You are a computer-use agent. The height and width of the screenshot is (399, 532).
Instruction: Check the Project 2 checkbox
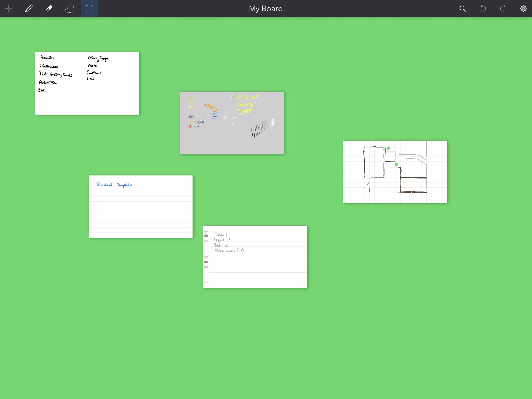click(x=206, y=239)
